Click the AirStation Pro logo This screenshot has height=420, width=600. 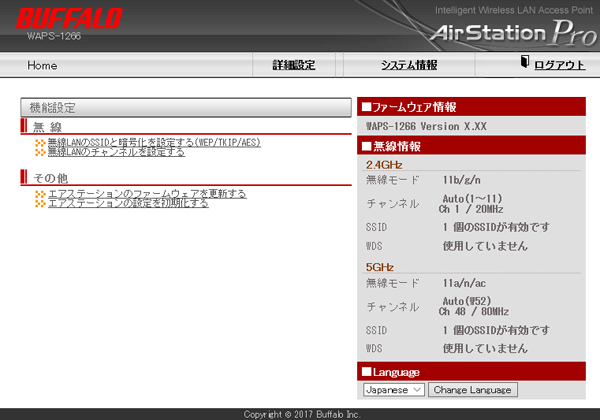514,32
